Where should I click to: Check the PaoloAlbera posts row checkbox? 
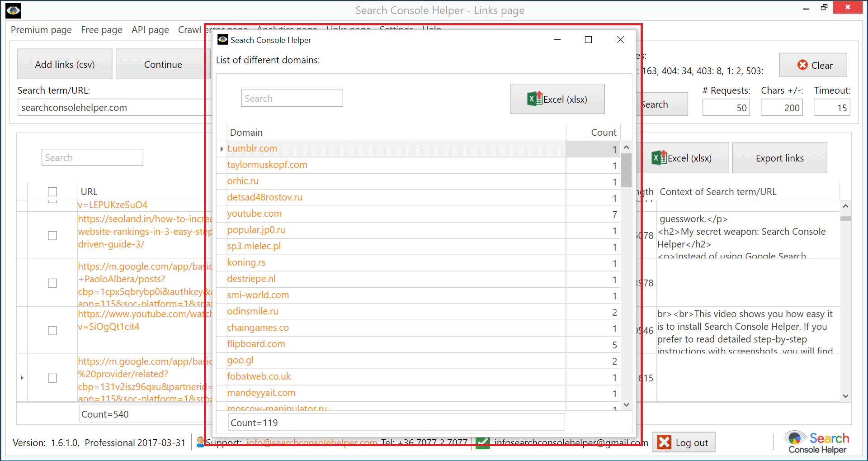coord(52,283)
